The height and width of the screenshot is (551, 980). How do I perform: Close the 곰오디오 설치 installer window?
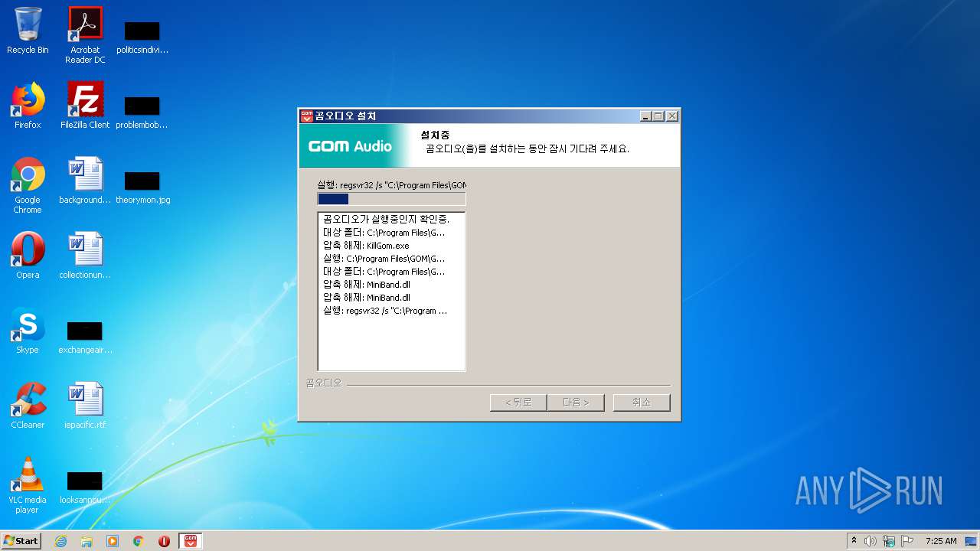pyautogui.click(x=671, y=116)
